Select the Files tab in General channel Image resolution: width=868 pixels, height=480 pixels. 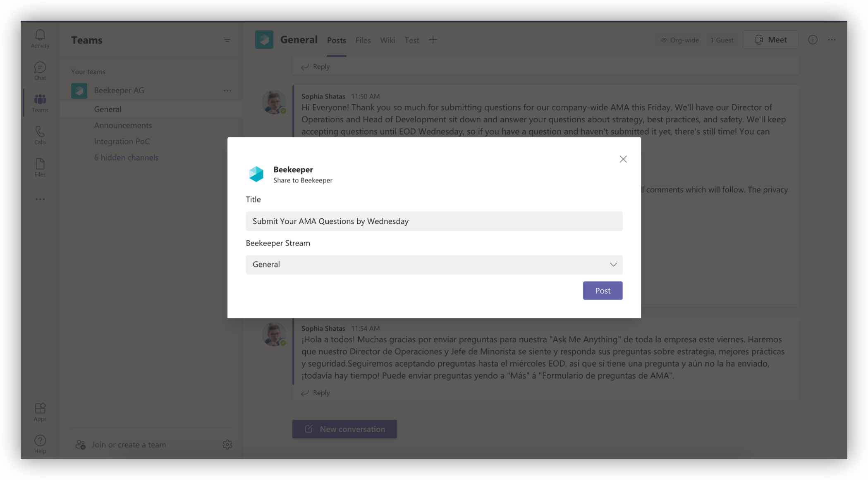[363, 40]
